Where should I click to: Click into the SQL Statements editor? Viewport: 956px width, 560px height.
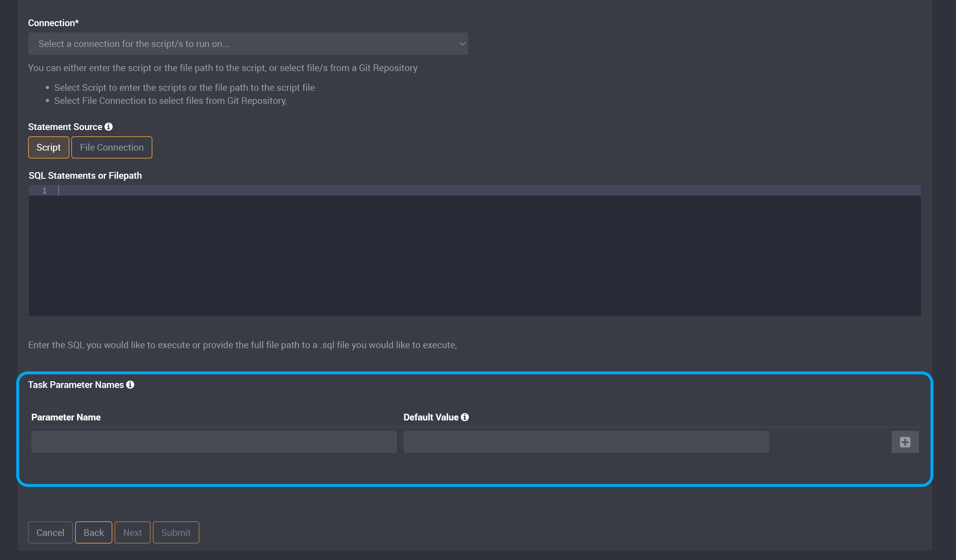[474, 250]
